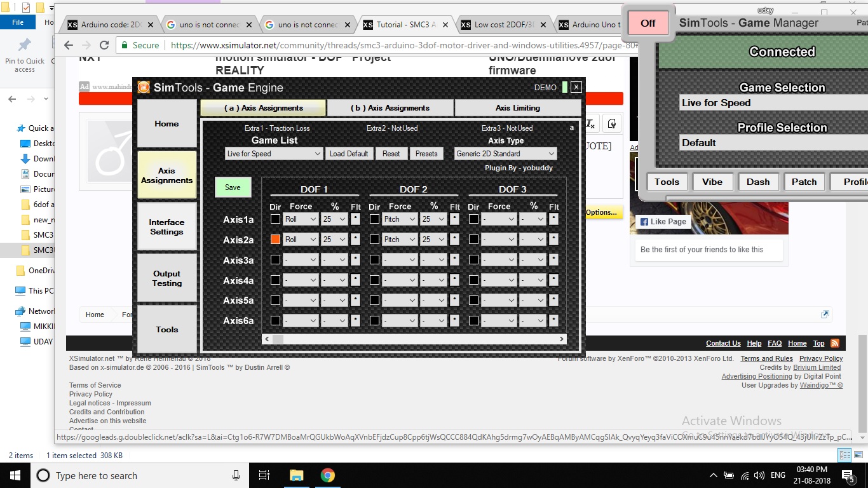This screenshot has height=488, width=868.
Task: Click the Axis1a DOF 1 Flt button
Action: pos(355,219)
